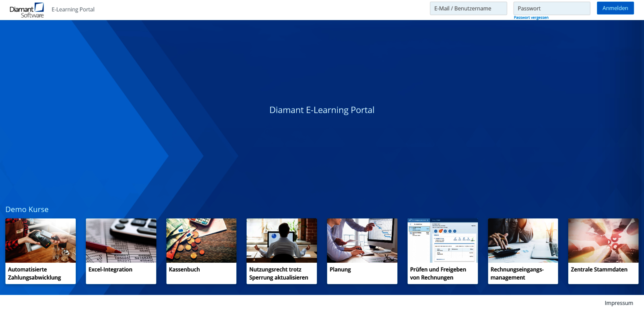Click the Excel-Integration course title
Viewport: 644px width, 311px height.
click(x=110, y=270)
